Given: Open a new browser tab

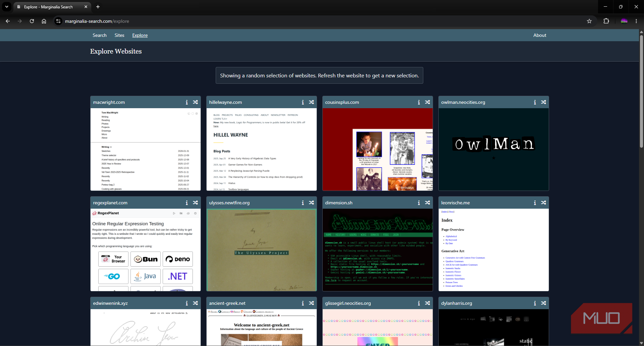Looking at the screenshot, I should [98, 7].
